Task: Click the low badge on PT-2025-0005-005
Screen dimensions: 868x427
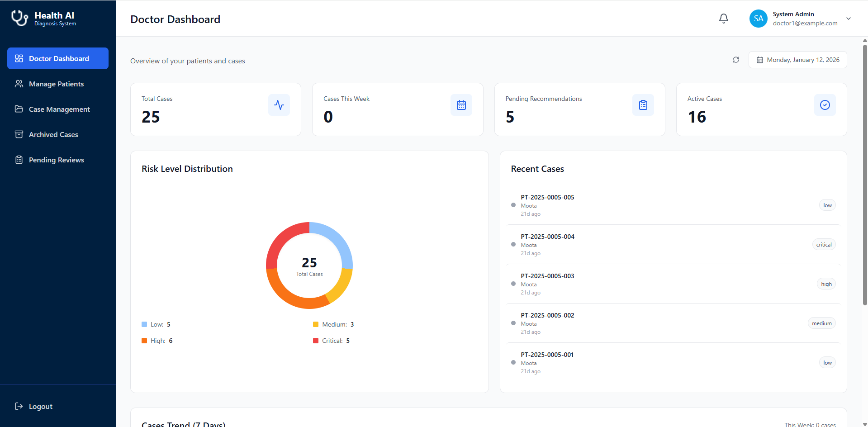Action: tap(827, 205)
